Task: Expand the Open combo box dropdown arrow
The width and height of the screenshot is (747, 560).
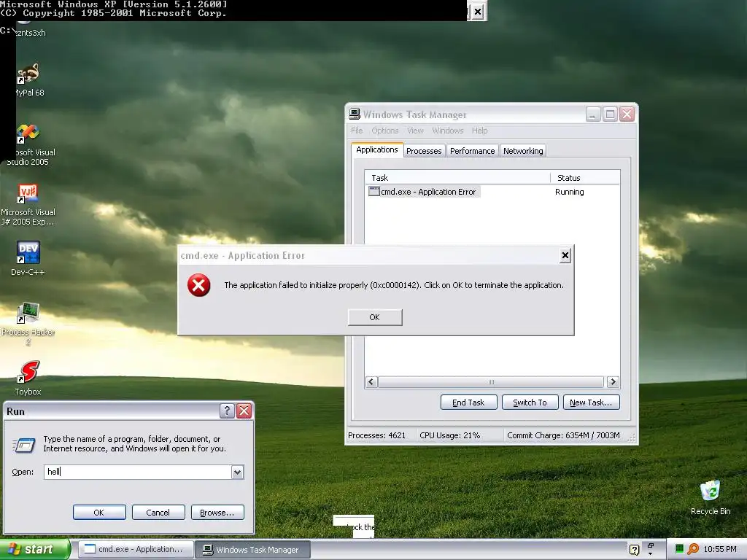Action: [x=237, y=472]
